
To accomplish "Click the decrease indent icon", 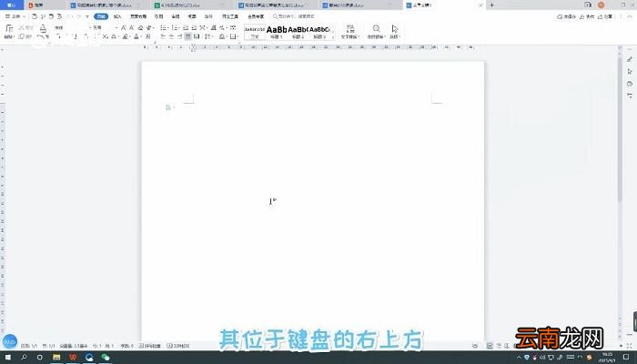I will [x=186, y=27].
